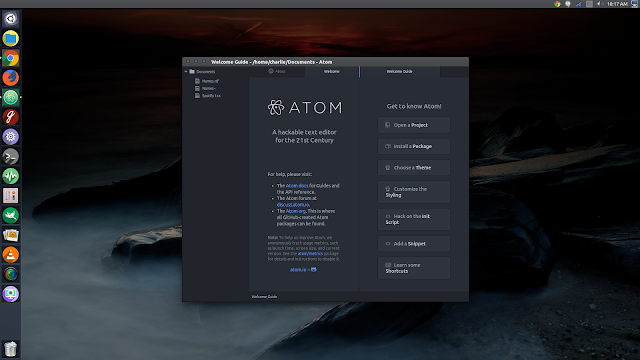
Task: Click the octocat icon beside atom.io
Action: 313,269
